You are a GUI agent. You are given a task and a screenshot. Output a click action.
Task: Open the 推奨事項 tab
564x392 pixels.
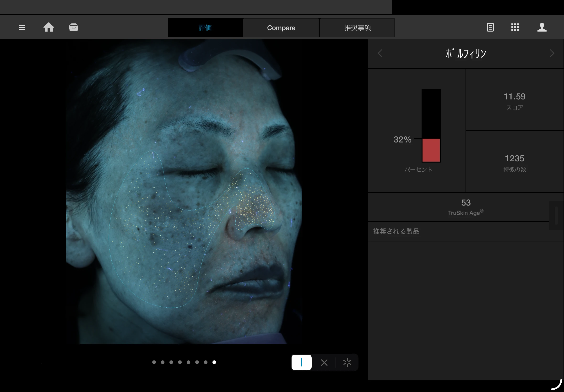(x=357, y=28)
